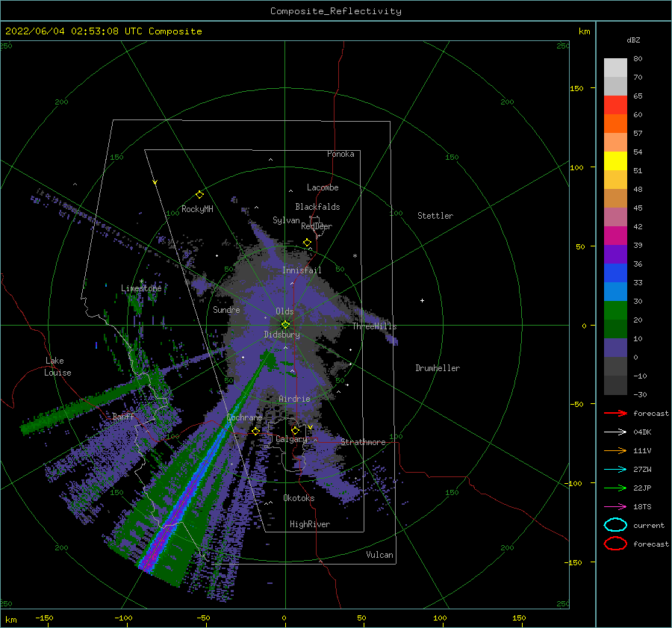672x628 pixels.
Task: Click the 150 tick on the right axis
Action: pos(577,88)
